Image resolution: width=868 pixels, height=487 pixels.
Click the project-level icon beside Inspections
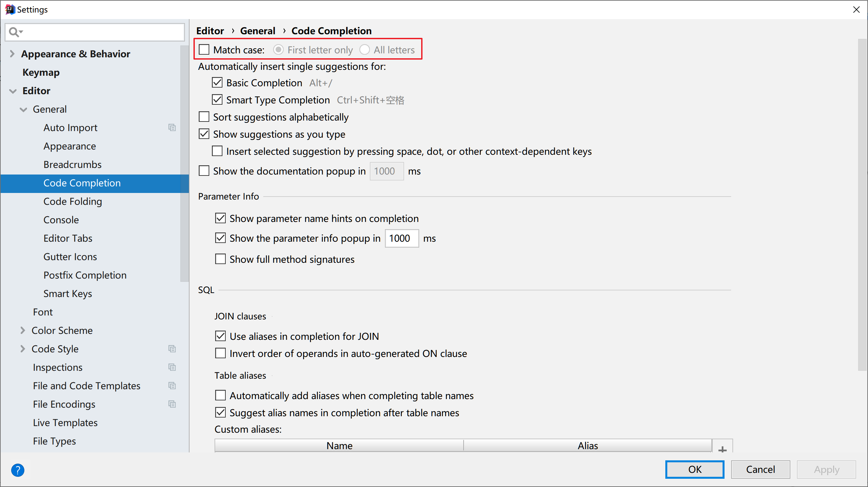(x=172, y=367)
